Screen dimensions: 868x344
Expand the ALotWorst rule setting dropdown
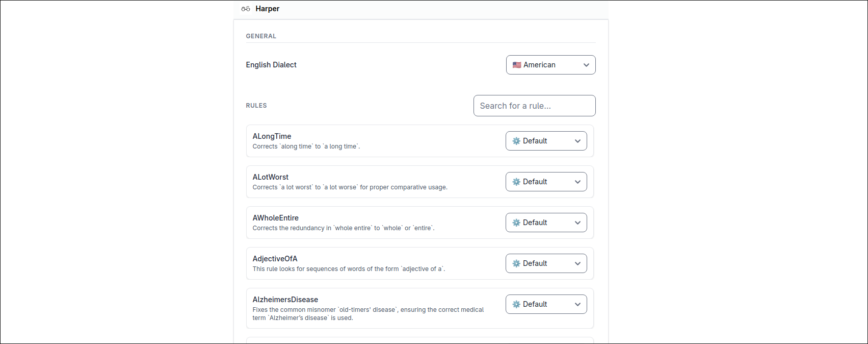pos(546,182)
